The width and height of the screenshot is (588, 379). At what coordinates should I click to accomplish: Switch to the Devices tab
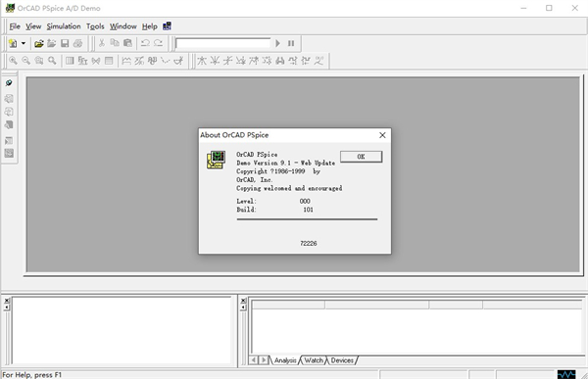click(342, 360)
